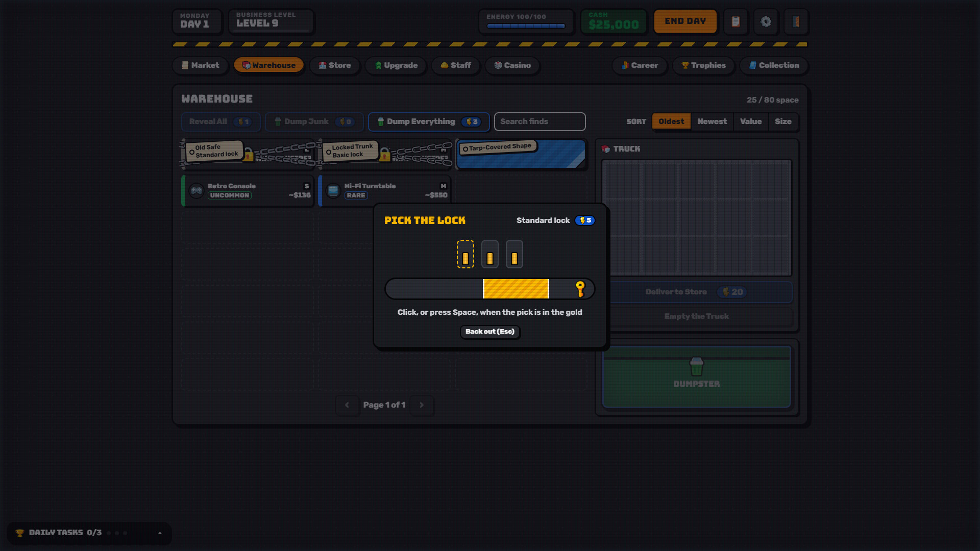
Task: Click the Retro Console controller icon
Action: (197, 191)
